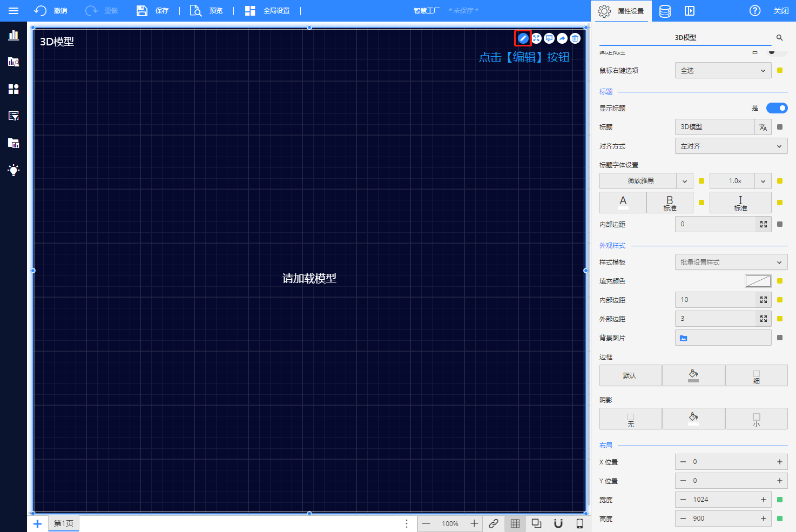Click the trash delete icon on widget
Screen dimensions: 796x532
click(575, 38)
